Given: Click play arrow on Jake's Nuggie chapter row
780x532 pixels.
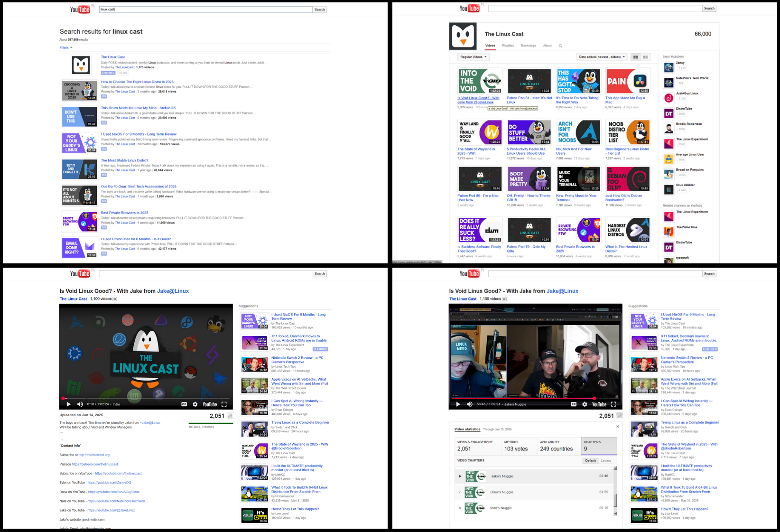Looking at the screenshot, I should [x=460, y=476].
